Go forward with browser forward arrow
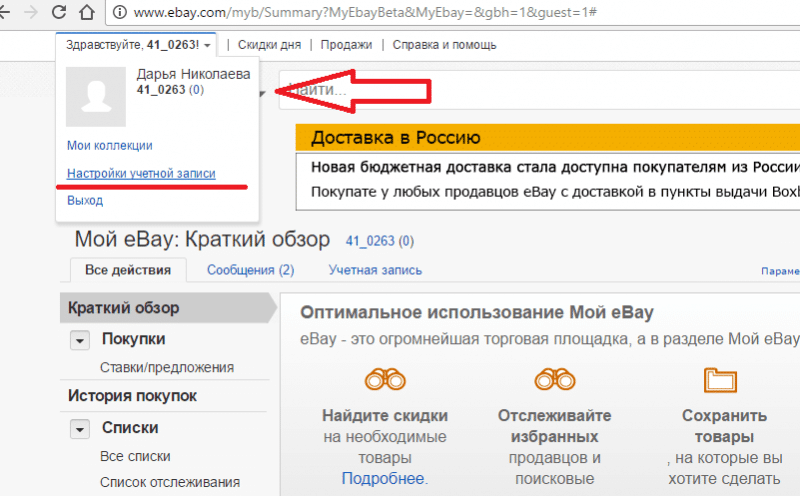The image size is (800, 496). coord(31,12)
